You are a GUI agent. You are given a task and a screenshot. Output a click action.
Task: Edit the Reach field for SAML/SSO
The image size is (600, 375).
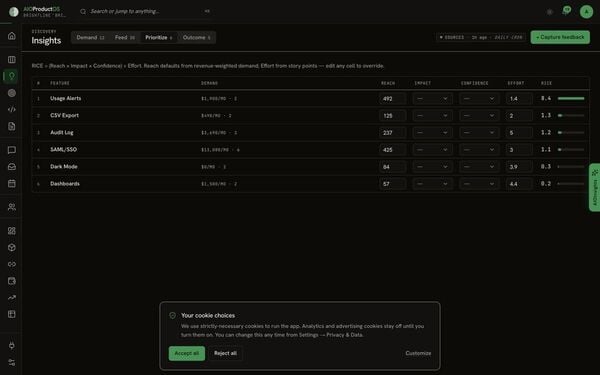(392, 150)
